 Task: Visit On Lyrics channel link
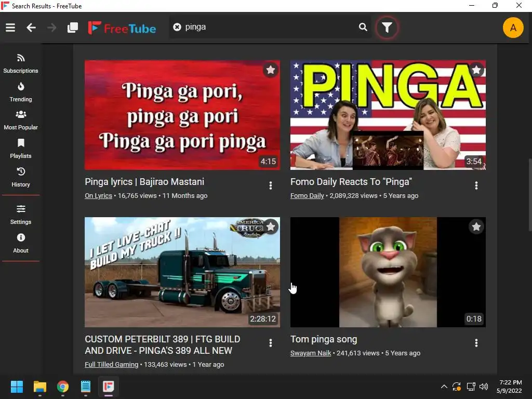tap(98, 196)
